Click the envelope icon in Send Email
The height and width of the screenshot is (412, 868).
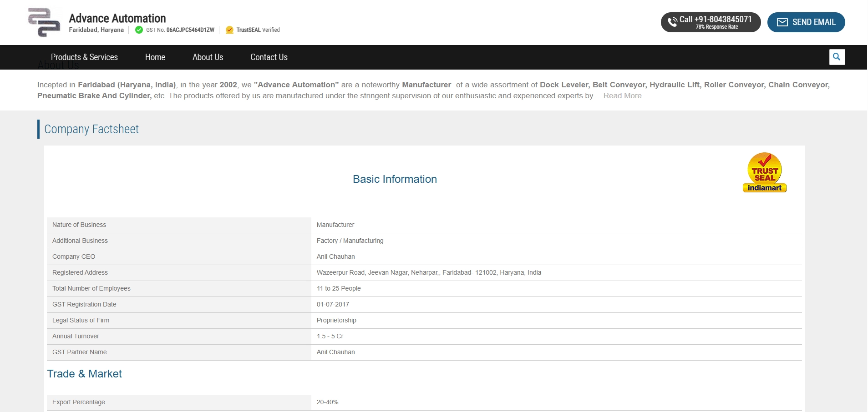782,22
